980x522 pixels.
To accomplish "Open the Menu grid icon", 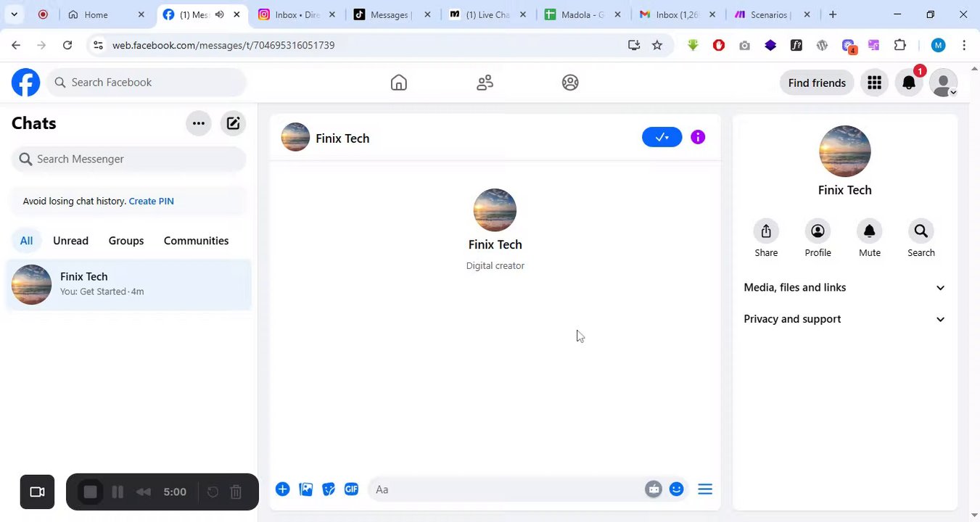I will pos(874,83).
